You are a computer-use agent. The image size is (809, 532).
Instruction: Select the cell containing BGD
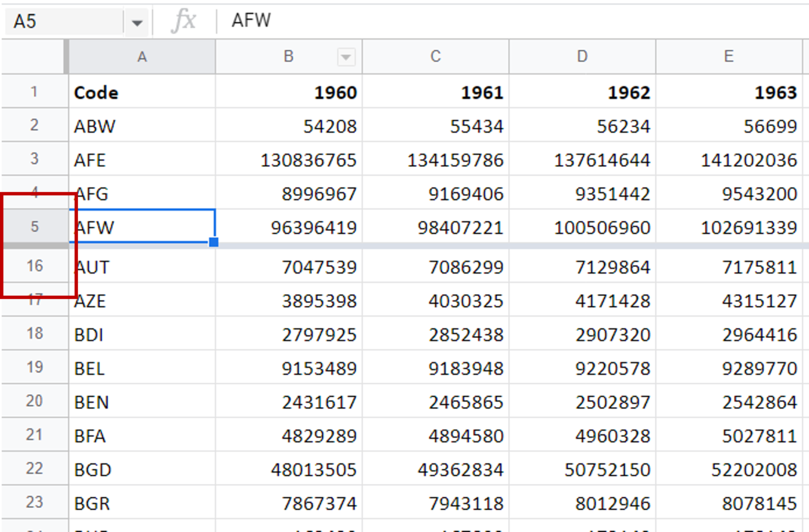coord(142,469)
